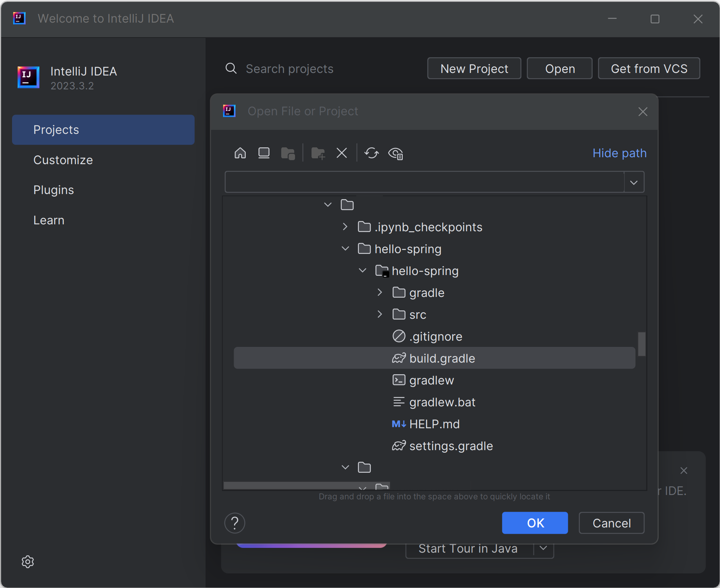The image size is (720, 588).
Task: Click the Hide path link
Action: (619, 153)
